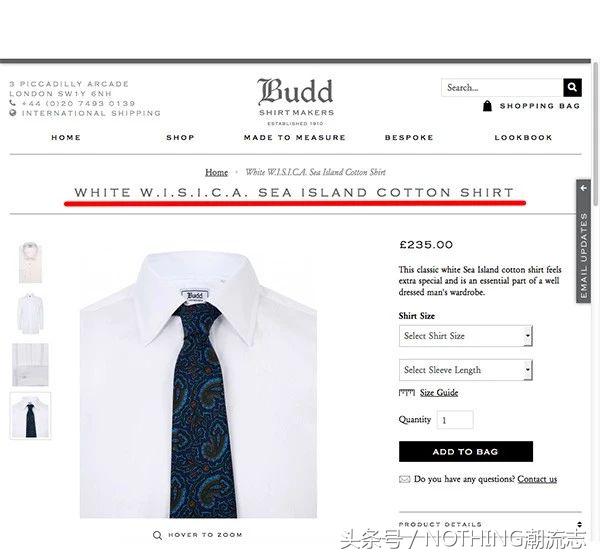Screen dimensions: 600x558
Task: Go to the Lookbook menu item
Action: pyautogui.click(x=523, y=137)
